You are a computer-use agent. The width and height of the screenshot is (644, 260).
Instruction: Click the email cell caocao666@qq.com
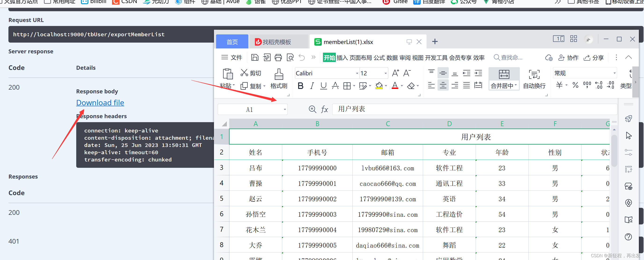(x=387, y=183)
